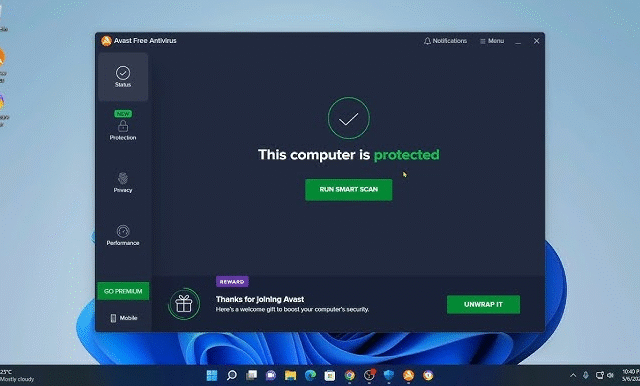Close the Avast window
The height and width of the screenshot is (386, 640).
tap(536, 41)
